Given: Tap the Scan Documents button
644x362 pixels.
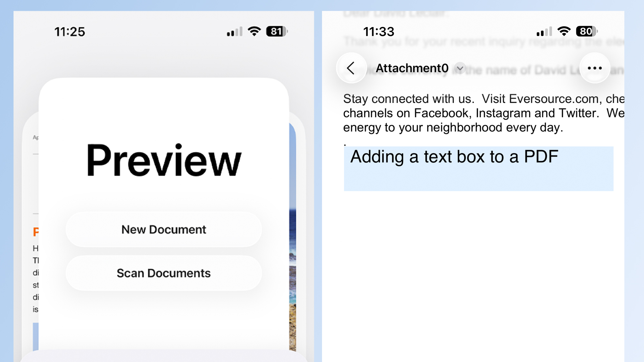Looking at the screenshot, I should [164, 273].
